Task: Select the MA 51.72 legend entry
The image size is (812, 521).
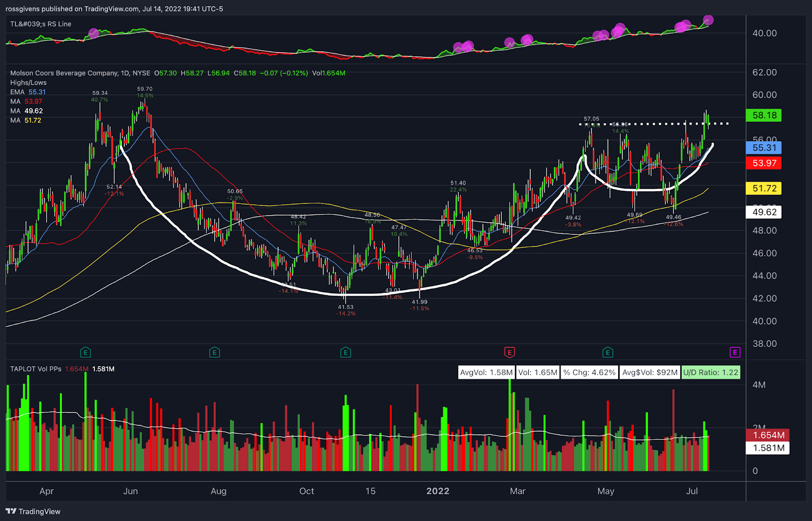Action: [26, 120]
